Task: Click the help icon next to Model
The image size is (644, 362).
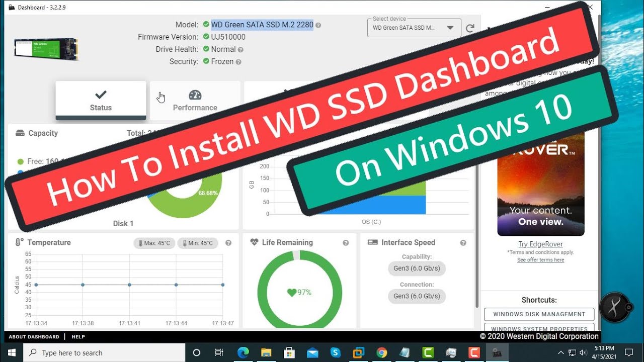Action: click(318, 25)
